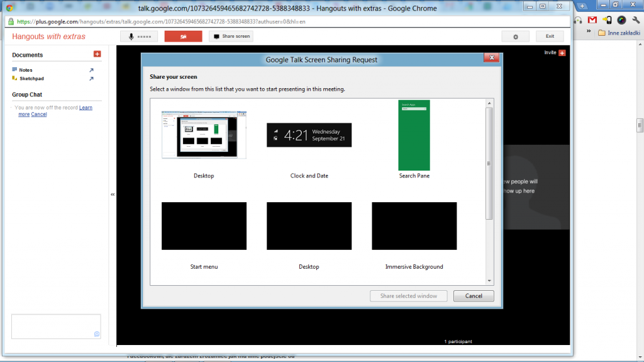
Task: Open Sketchpad document
Action: (x=31, y=78)
